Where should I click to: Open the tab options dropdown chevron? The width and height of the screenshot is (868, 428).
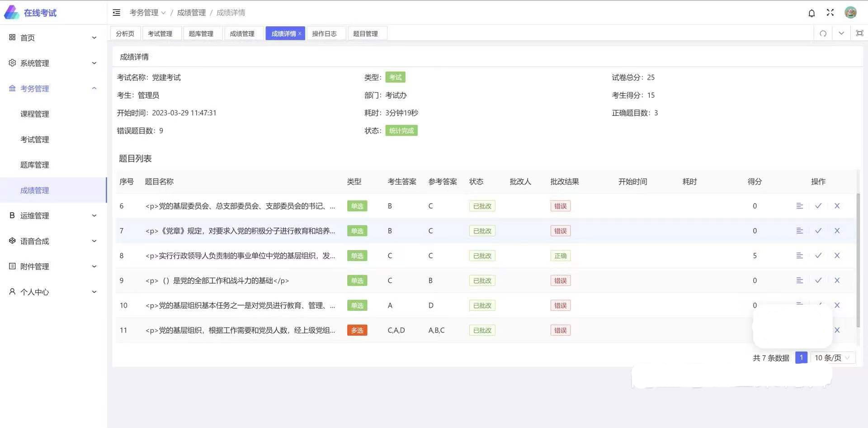click(841, 33)
